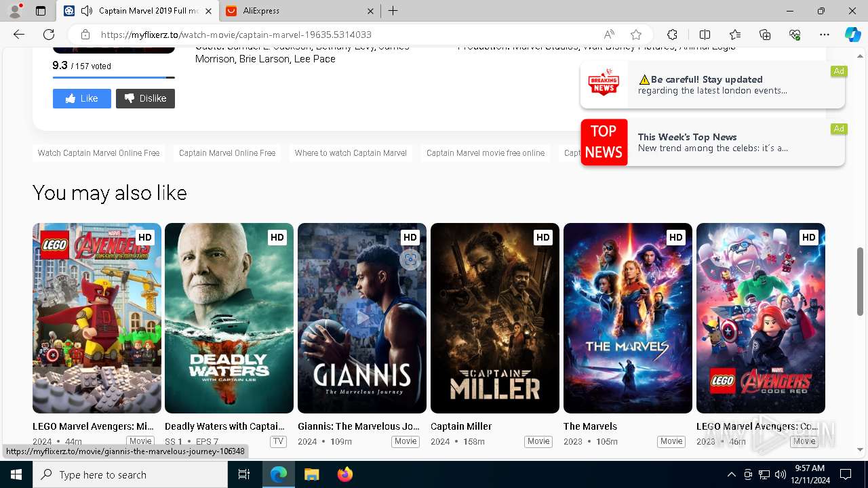Open Collections icon
Screen dimensions: 868x488
click(x=765, y=35)
